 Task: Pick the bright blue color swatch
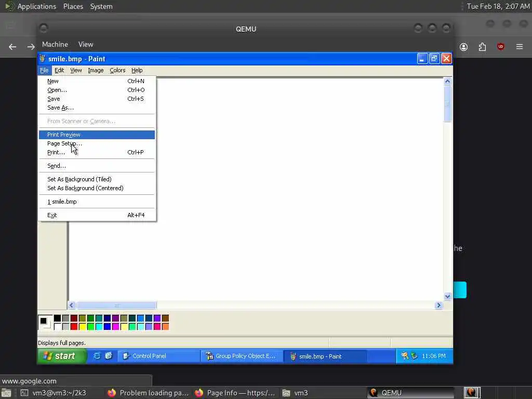pyautogui.click(x=107, y=327)
